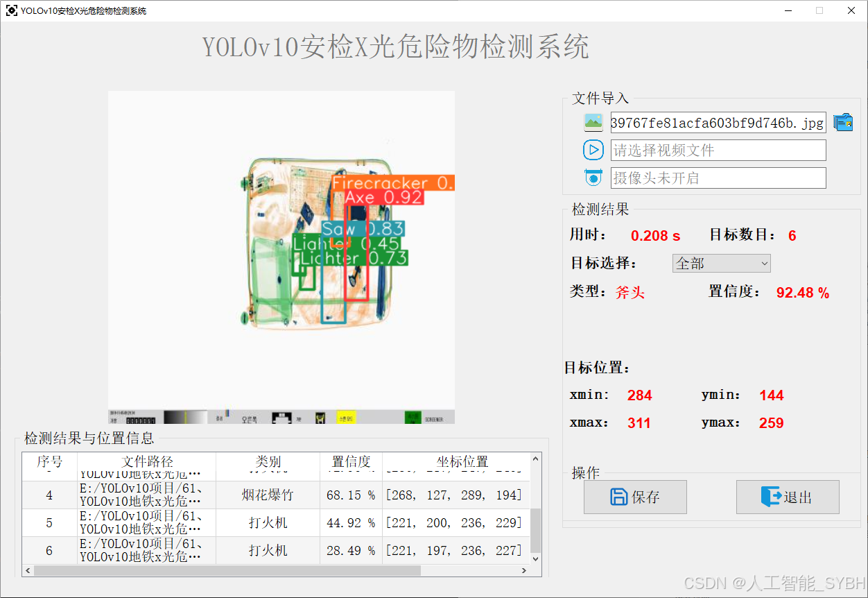Click the xmin value 284

(x=639, y=395)
